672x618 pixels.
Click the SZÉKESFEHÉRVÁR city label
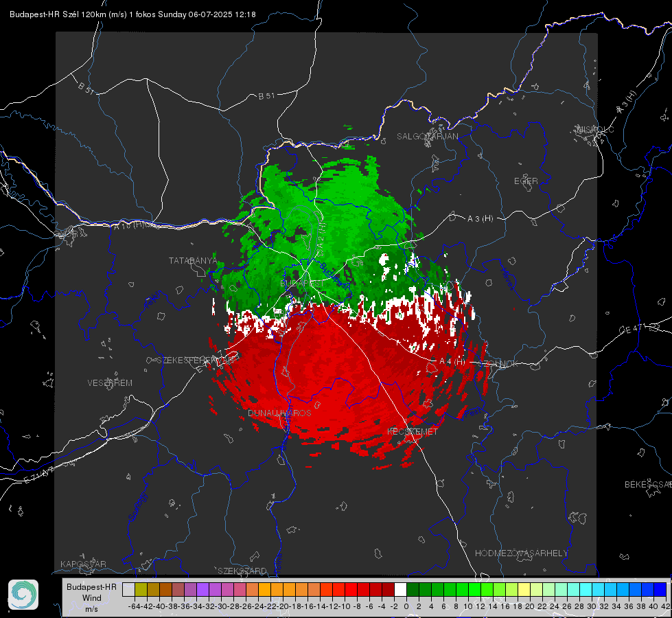point(196,360)
